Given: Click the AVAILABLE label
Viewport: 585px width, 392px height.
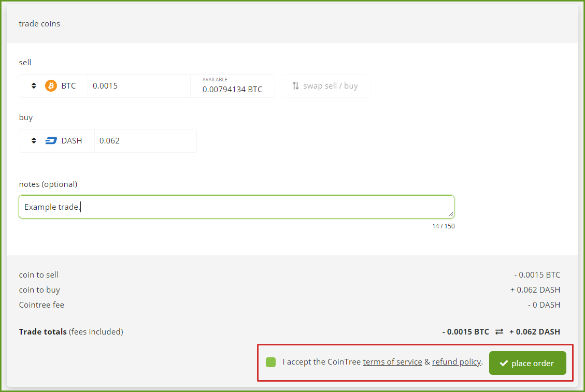Looking at the screenshot, I should (x=215, y=79).
